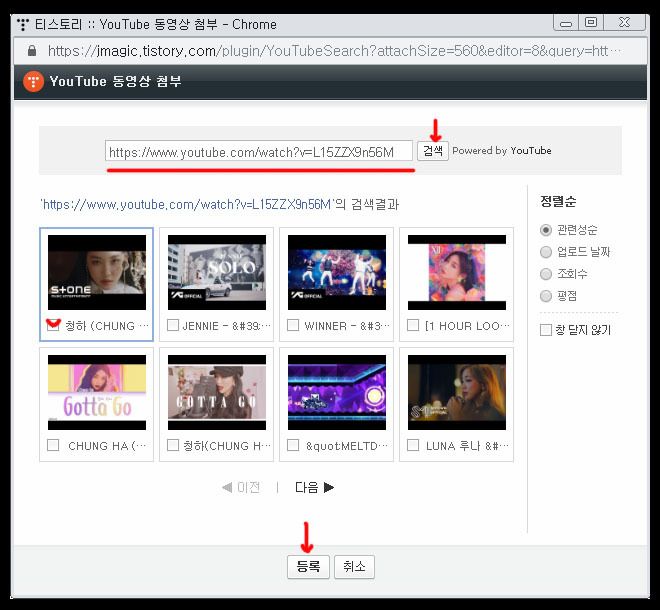This screenshot has height=610, width=660.
Task: Maximize the Chrome popup window
Action: click(x=591, y=22)
